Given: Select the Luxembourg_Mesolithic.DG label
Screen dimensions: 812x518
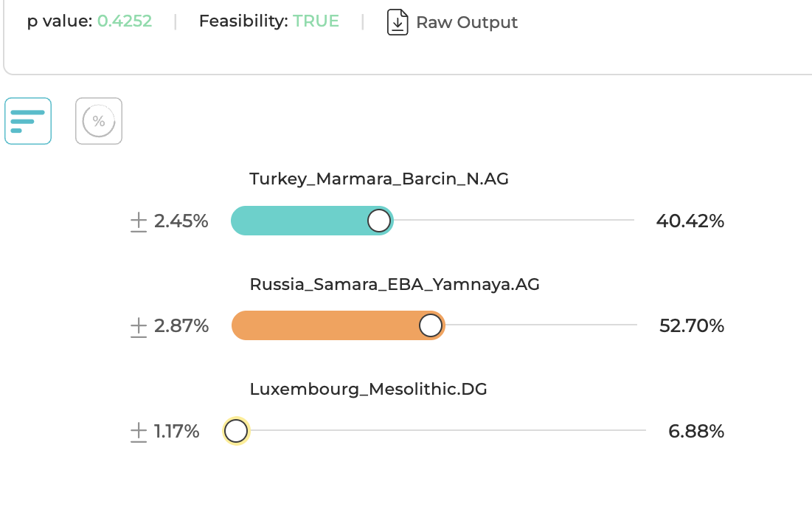Looking at the screenshot, I should (368, 389).
